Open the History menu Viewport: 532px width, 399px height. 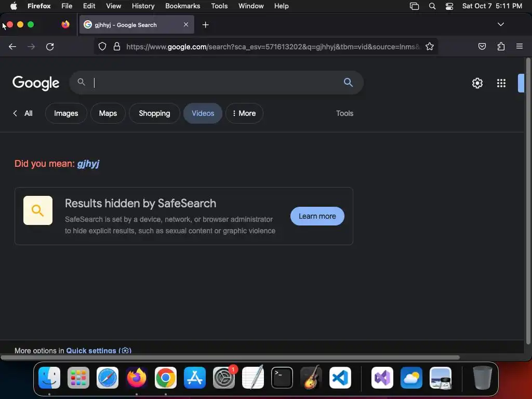143,6
